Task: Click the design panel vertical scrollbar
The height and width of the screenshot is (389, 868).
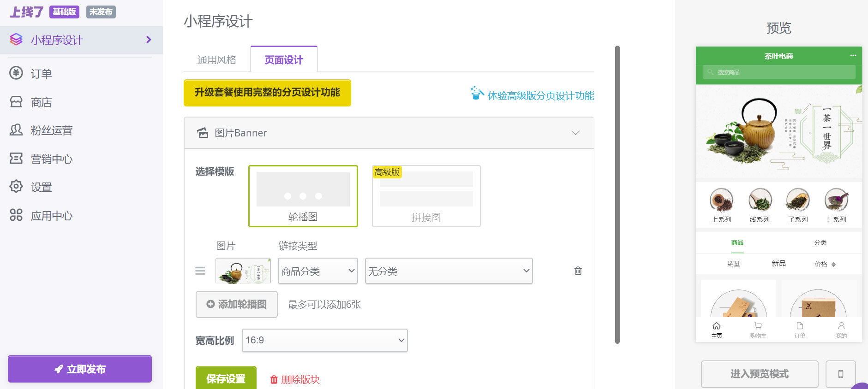Action: click(617, 194)
